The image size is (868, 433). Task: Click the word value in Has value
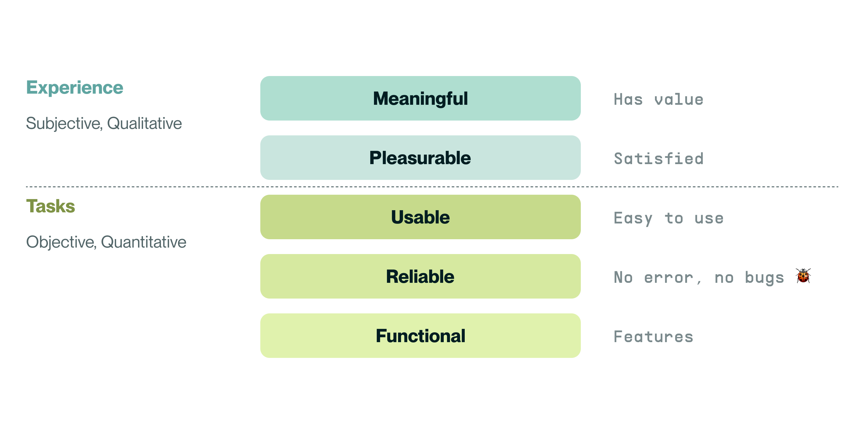(679, 100)
